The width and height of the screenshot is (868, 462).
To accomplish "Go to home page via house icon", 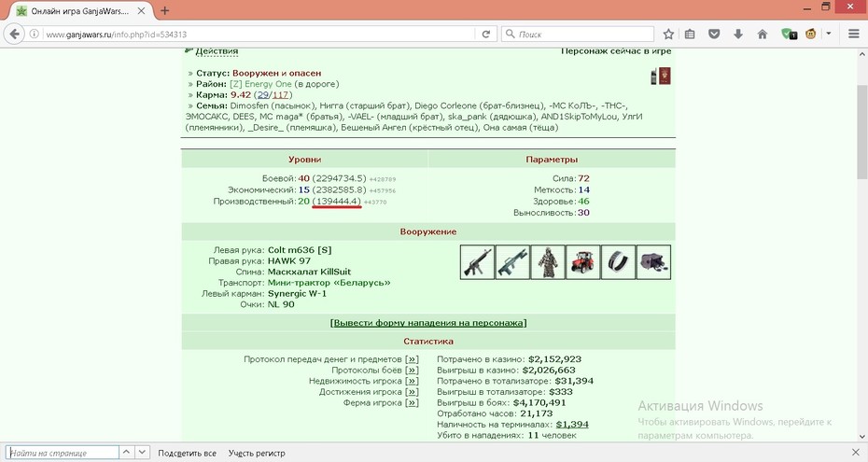I will click(763, 34).
